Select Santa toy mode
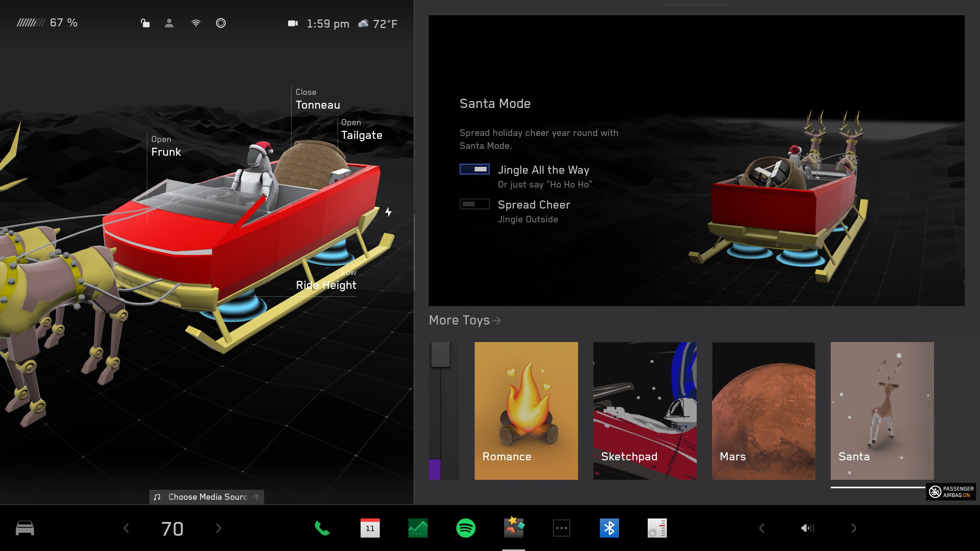Viewport: 980px width, 551px height. point(882,411)
